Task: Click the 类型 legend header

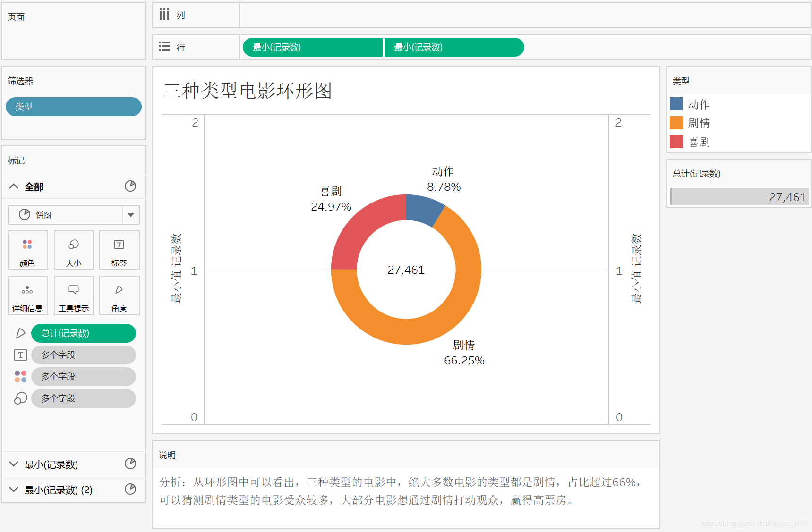Action: click(x=681, y=81)
